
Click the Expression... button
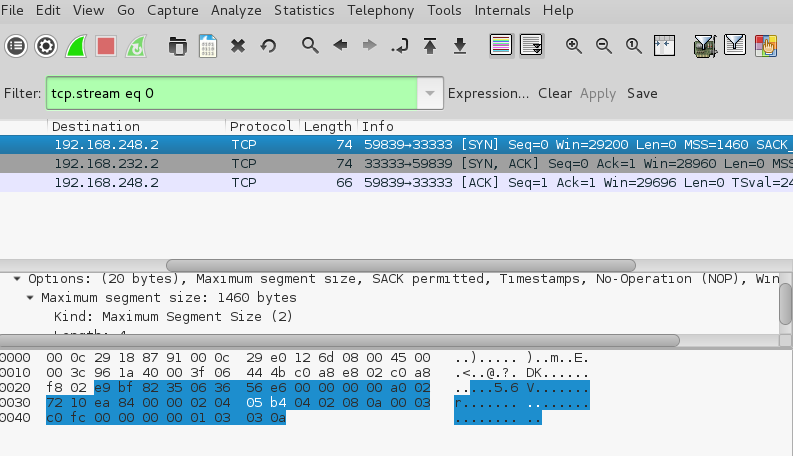[488, 94]
